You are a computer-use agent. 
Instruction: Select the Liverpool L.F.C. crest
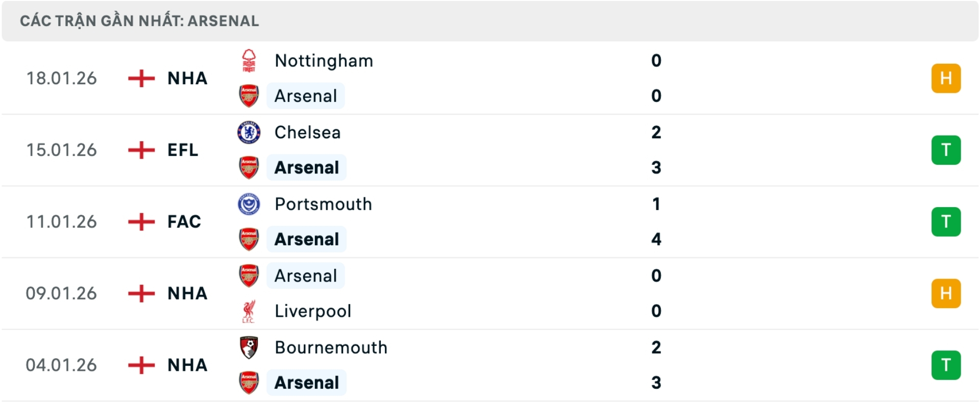[x=249, y=311]
